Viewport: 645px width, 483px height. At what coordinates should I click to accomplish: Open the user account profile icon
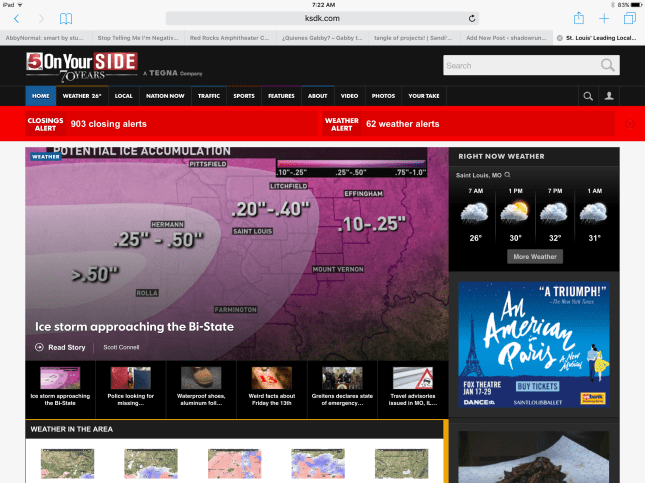point(609,96)
